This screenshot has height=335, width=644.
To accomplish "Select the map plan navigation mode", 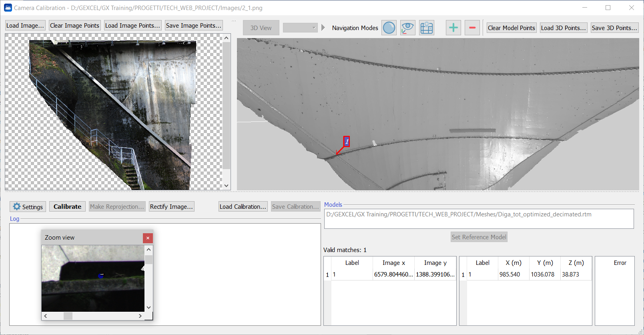I will click(x=426, y=28).
